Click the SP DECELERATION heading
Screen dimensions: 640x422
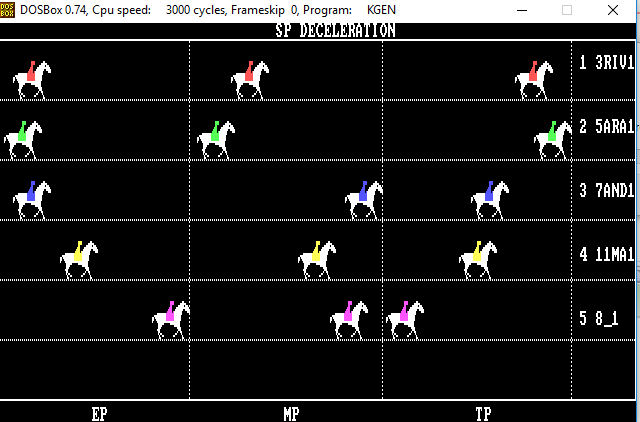(x=336, y=31)
